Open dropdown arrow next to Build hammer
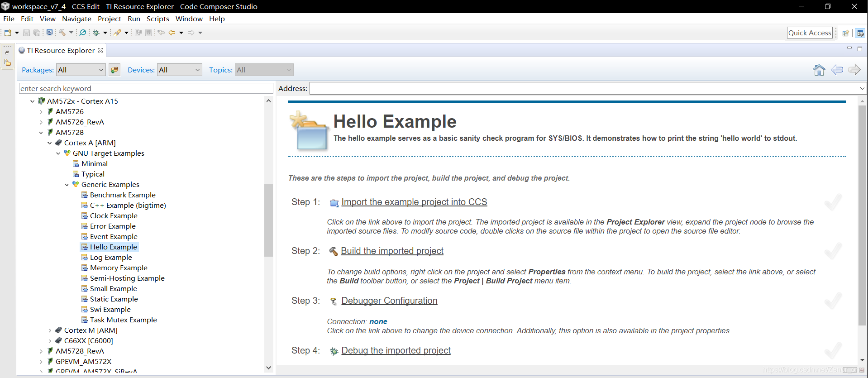Image resolution: width=868 pixels, height=378 pixels. click(x=71, y=33)
